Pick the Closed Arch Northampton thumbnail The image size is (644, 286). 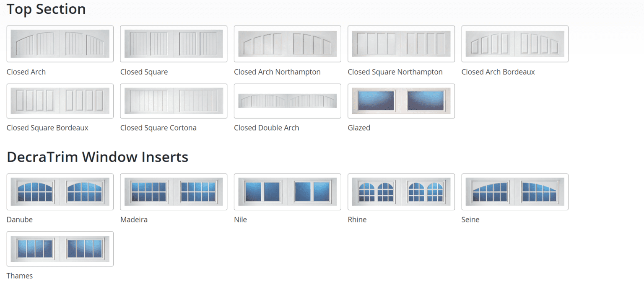click(288, 44)
